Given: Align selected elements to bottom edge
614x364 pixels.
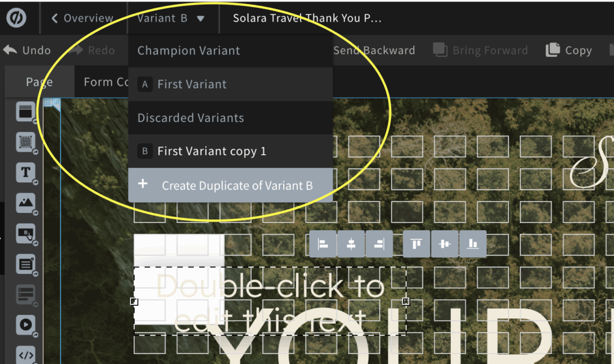Looking at the screenshot, I should coord(472,244).
